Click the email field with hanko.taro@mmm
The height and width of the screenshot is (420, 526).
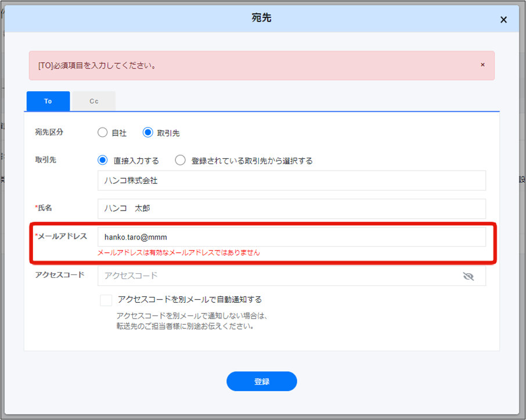(x=291, y=237)
